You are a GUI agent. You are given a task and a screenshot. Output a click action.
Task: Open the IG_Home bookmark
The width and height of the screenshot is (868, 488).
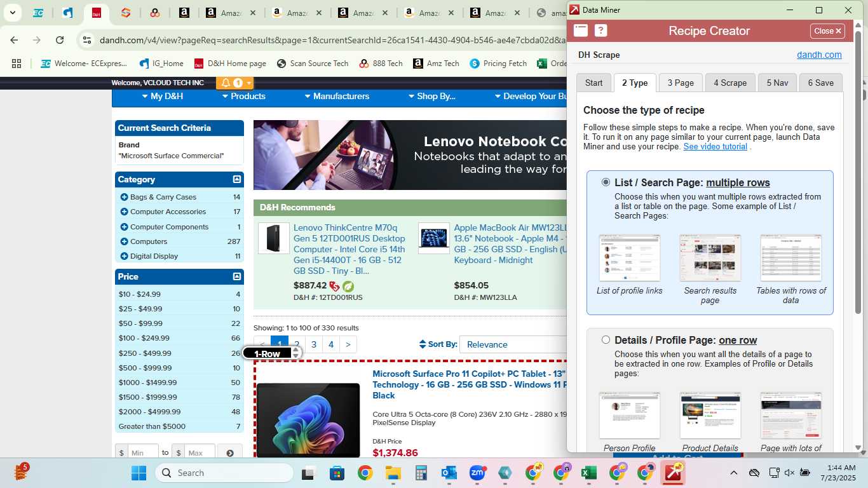(x=161, y=63)
